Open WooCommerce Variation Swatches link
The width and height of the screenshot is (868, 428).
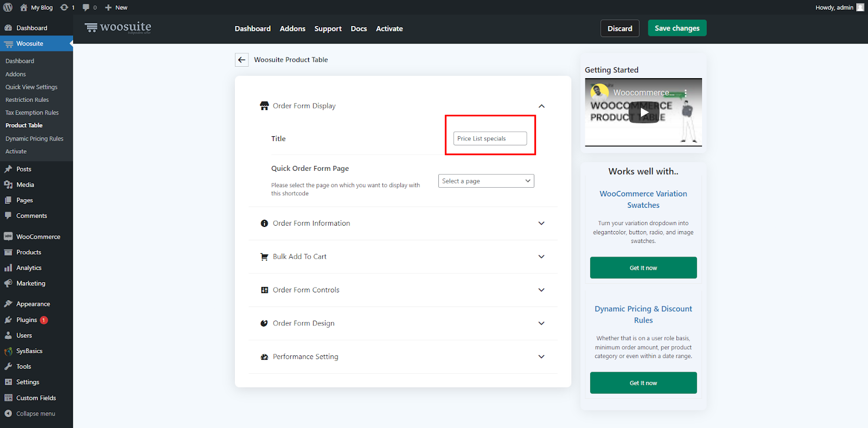[x=643, y=200]
